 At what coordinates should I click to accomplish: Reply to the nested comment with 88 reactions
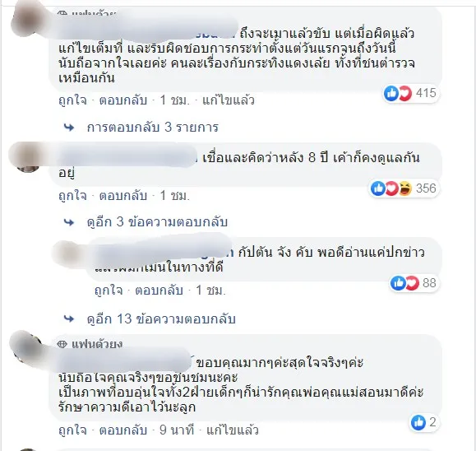point(159,291)
